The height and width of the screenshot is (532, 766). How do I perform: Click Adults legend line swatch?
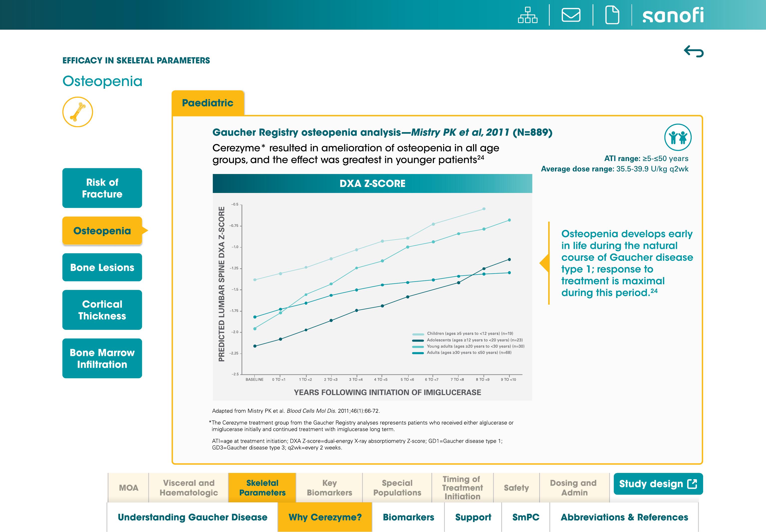418,353
